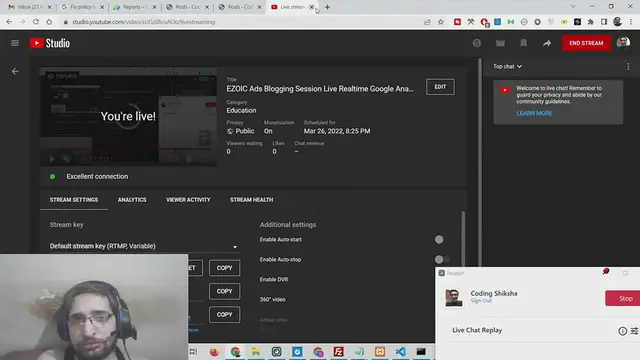640x360 pixels.
Task: Open Visual Studio Code from the taskbar
Action: click(x=400, y=351)
